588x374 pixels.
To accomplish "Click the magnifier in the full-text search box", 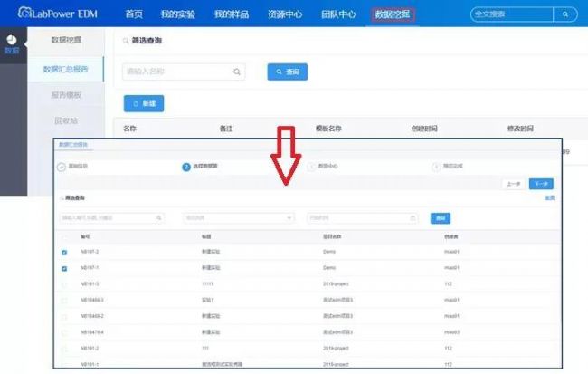I will tap(565, 14).
